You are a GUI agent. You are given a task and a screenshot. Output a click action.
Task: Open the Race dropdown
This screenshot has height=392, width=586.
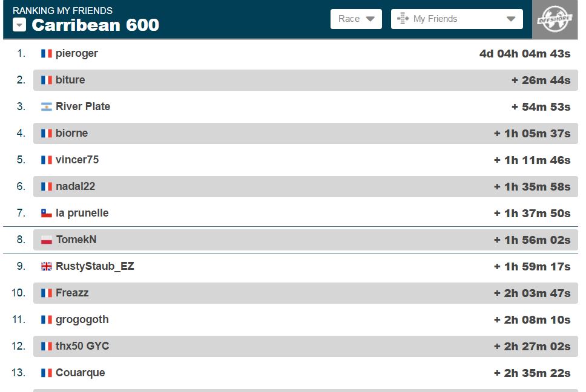pos(356,19)
